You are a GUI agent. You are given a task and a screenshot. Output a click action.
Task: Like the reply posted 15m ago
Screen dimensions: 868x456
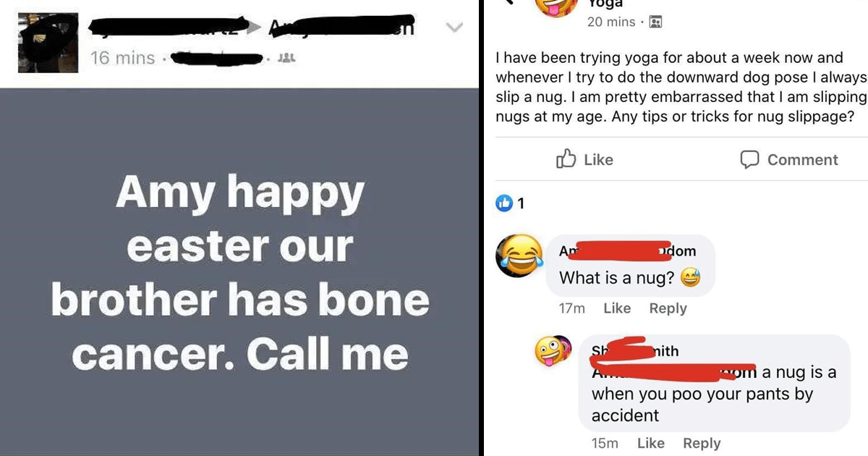click(650, 443)
